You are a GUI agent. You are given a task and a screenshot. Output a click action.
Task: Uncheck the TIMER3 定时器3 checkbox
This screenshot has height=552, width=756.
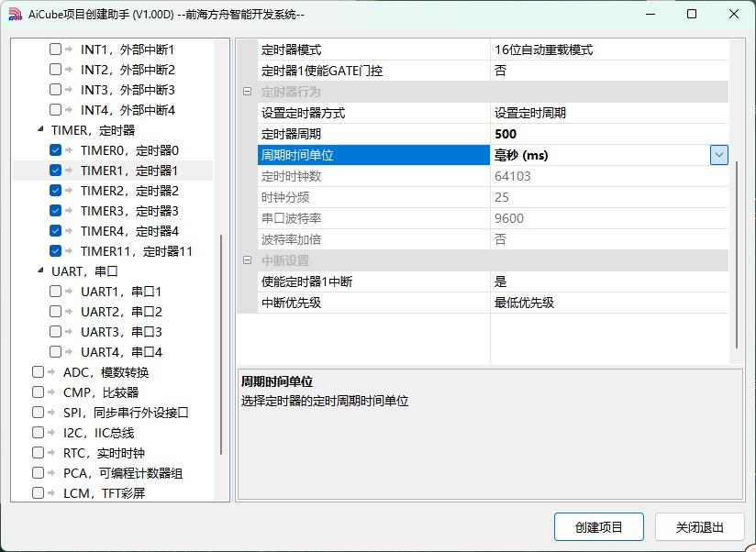tap(55, 211)
